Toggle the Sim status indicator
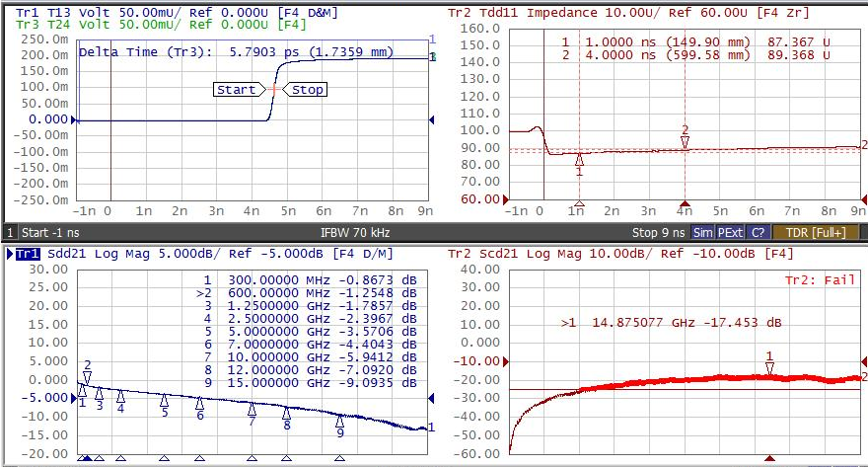 tap(702, 233)
